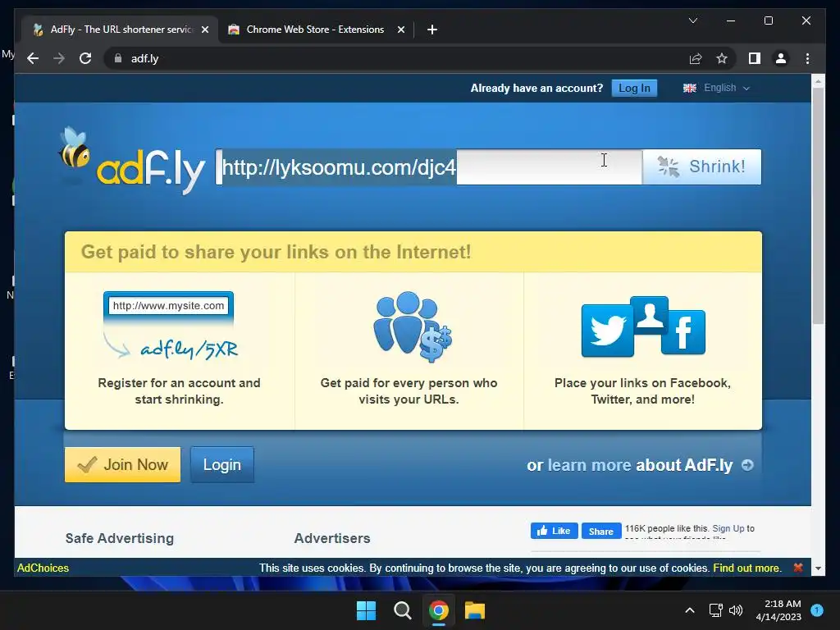The height and width of the screenshot is (630, 840).
Task: Click the padlock site info icon
Action: click(x=118, y=58)
